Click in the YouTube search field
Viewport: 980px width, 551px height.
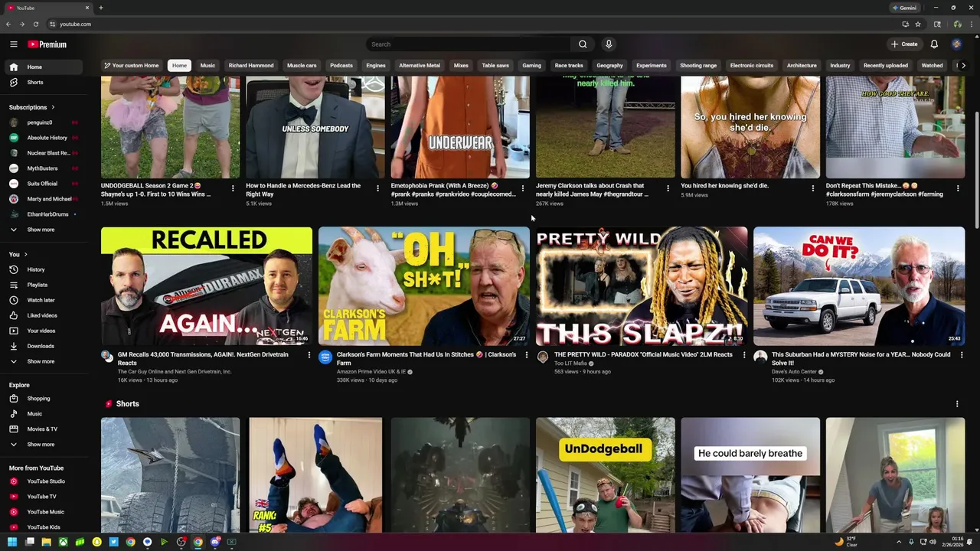point(469,44)
